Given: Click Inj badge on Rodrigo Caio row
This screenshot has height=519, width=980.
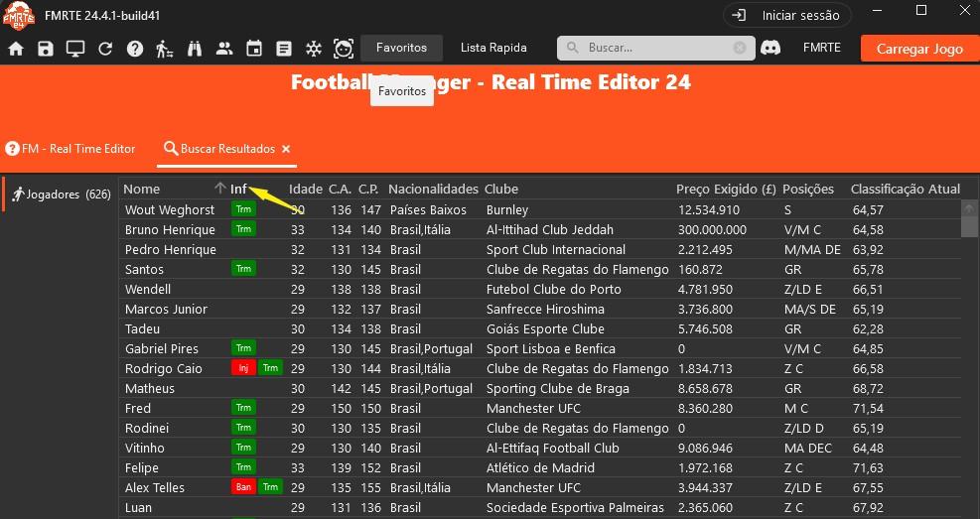Looking at the screenshot, I should point(243,368).
